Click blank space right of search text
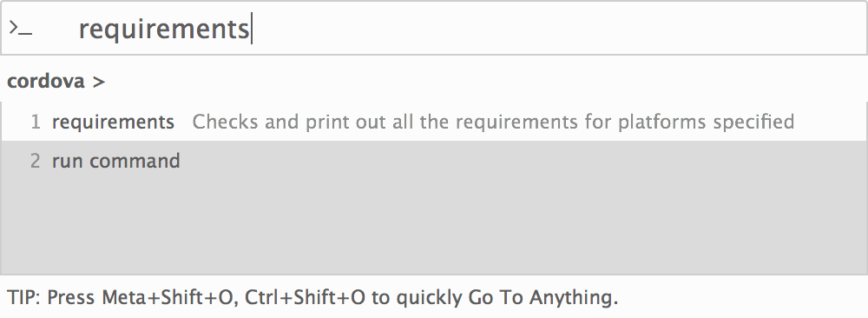Screen dimensions: 868x318 (x=559, y=29)
